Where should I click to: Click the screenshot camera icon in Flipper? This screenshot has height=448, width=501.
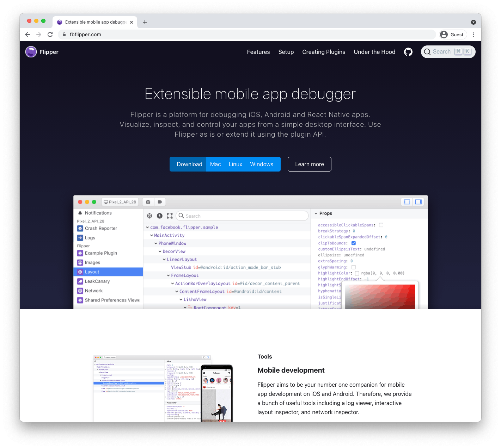coord(148,202)
